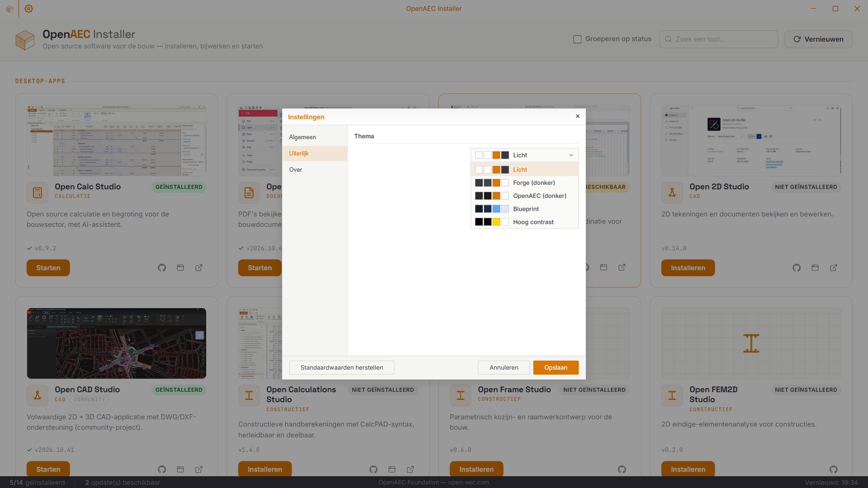The width and height of the screenshot is (868, 488).
Task: Open GitHub link for Open FEM2D Studio
Action: click(834, 469)
